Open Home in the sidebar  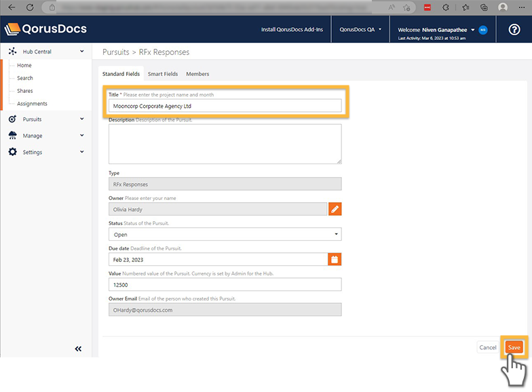(24, 65)
